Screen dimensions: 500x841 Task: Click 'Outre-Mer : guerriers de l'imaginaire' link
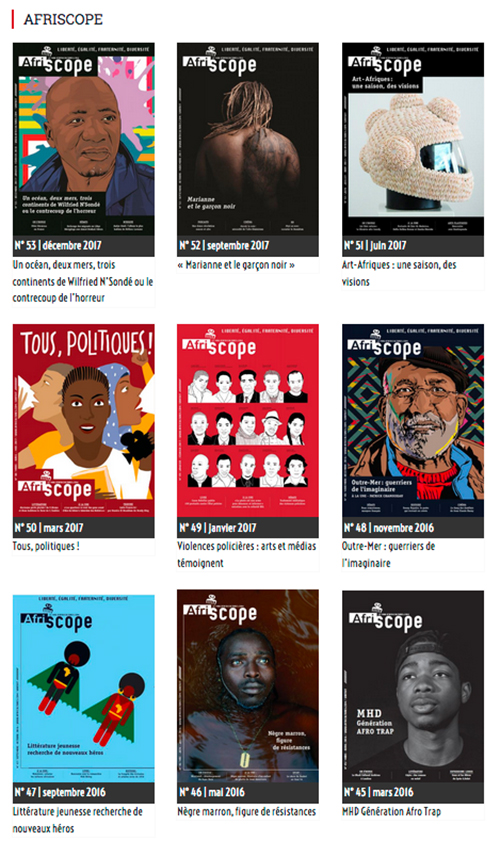388,555
